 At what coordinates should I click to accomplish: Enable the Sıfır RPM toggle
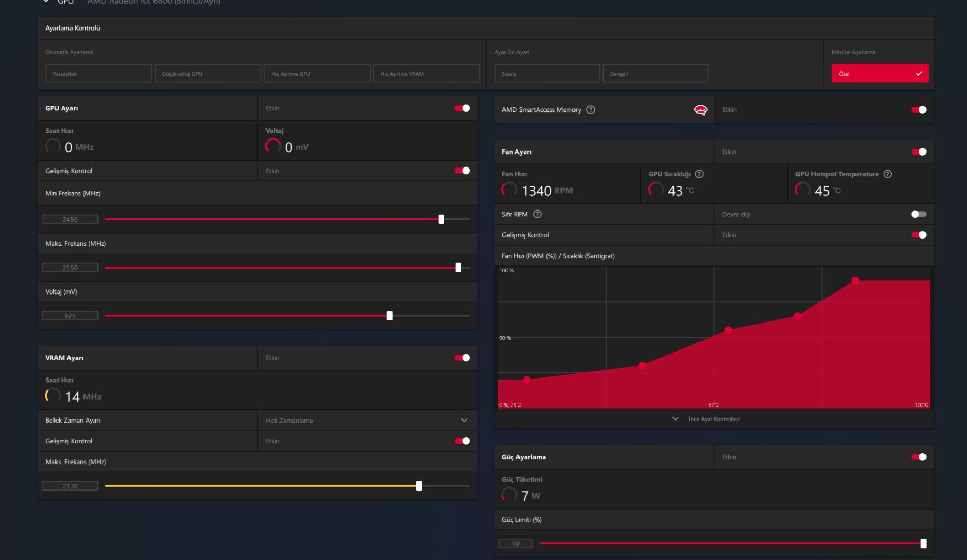[x=918, y=214]
